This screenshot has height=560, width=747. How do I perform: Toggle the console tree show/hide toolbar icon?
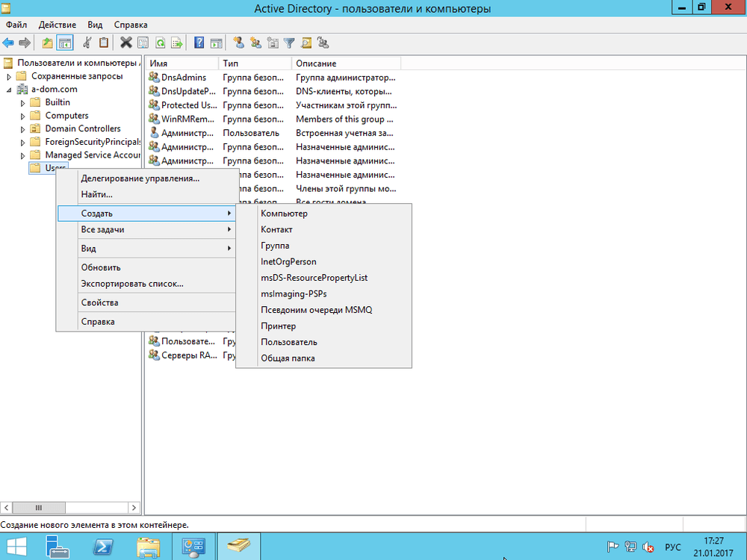[65, 43]
